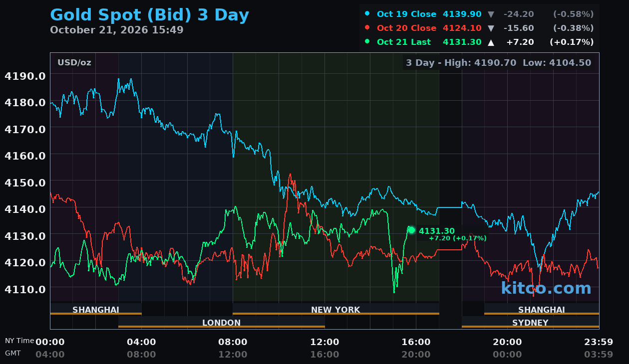Click the left SHANGHAI session bar

click(96, 309)
